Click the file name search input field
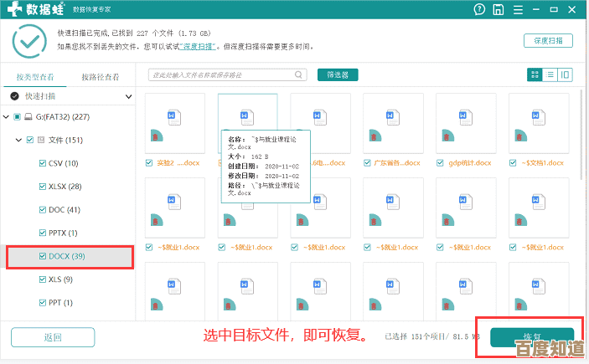Screen dimensions: 589x364 222,75
